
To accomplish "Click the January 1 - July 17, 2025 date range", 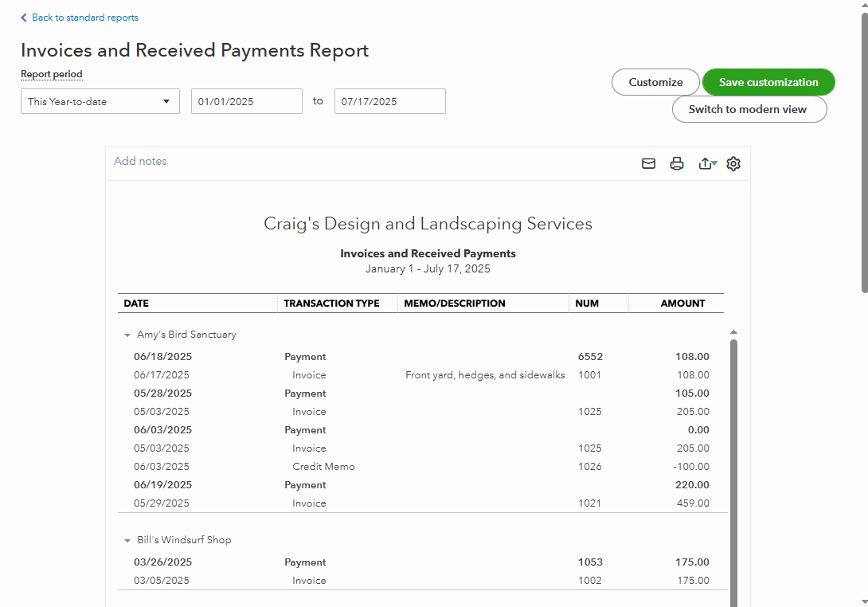I will pos(428,268).
